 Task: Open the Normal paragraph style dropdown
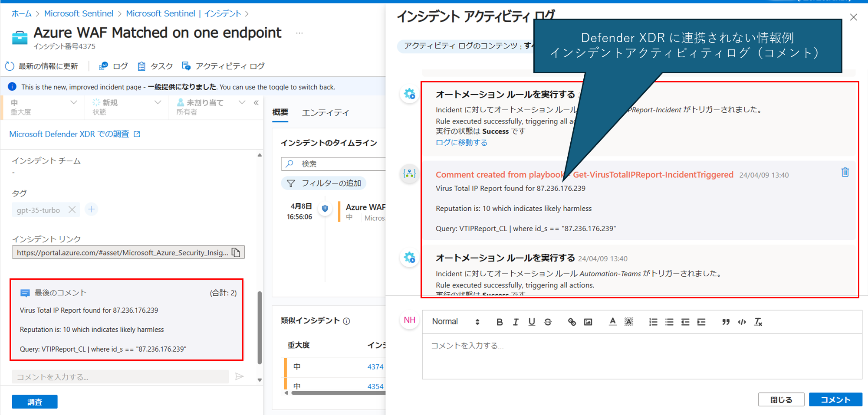tap(456, 322)
